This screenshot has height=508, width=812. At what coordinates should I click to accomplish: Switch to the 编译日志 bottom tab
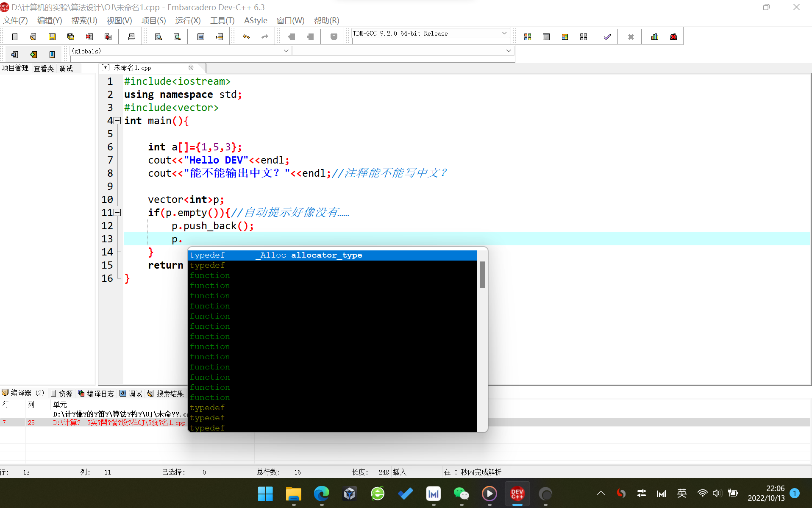coord(96,394)
